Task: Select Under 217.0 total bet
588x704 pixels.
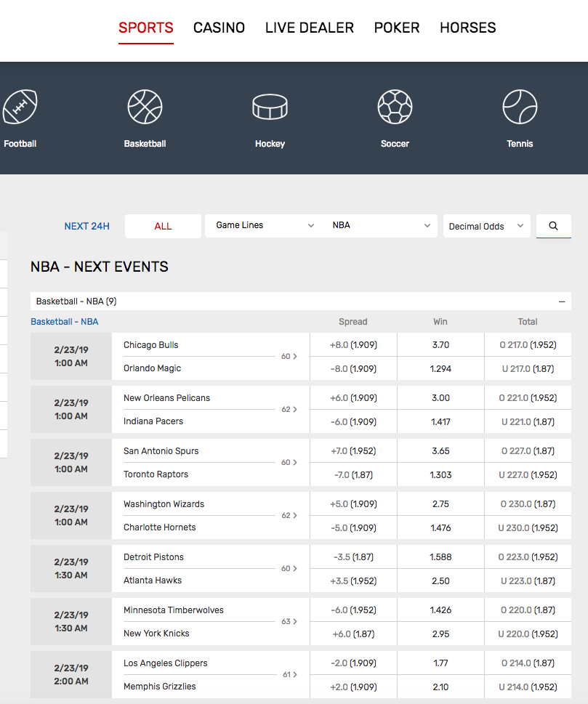Action: 528,368
